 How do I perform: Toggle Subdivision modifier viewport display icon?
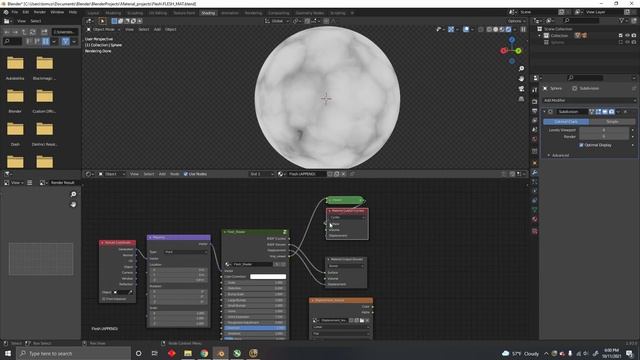[x=605, y=111]
